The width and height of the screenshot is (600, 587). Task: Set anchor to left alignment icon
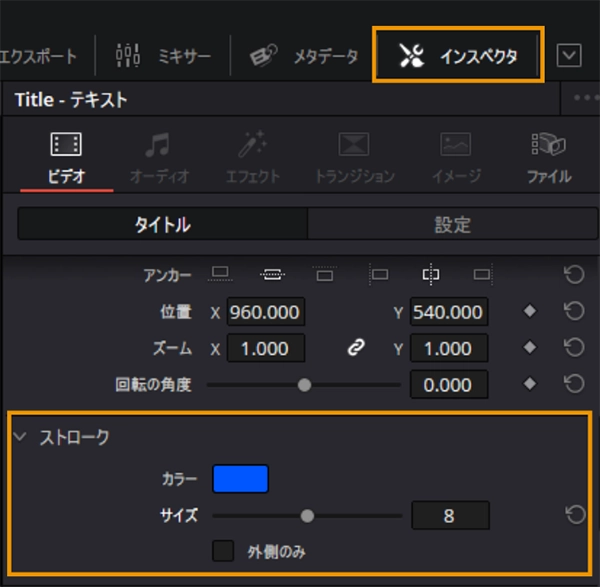click(x=378, y=274)
